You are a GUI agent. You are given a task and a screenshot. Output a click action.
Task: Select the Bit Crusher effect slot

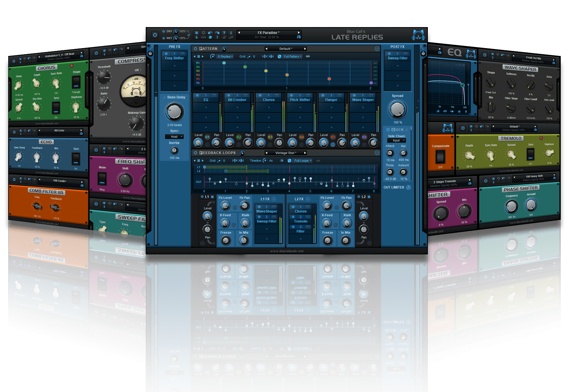237,100
